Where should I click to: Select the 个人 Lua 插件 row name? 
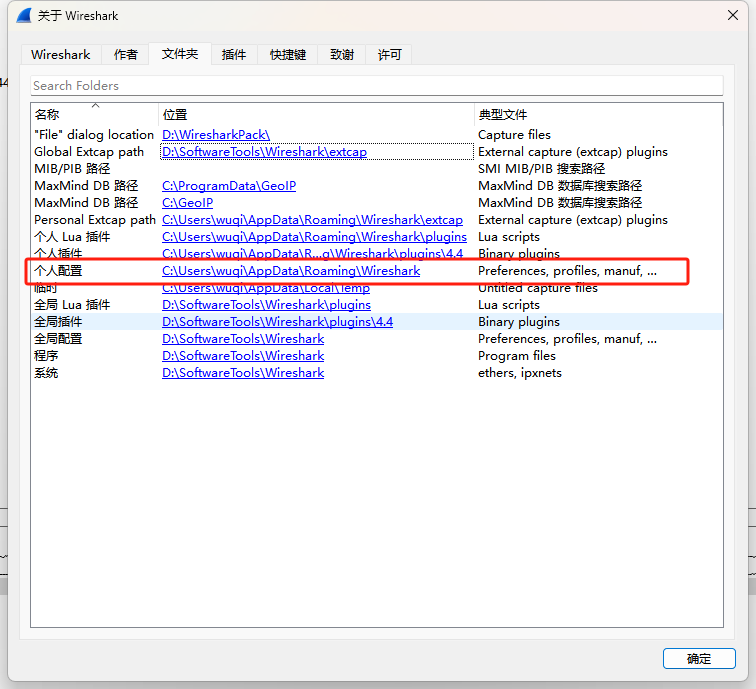[72, 237]
